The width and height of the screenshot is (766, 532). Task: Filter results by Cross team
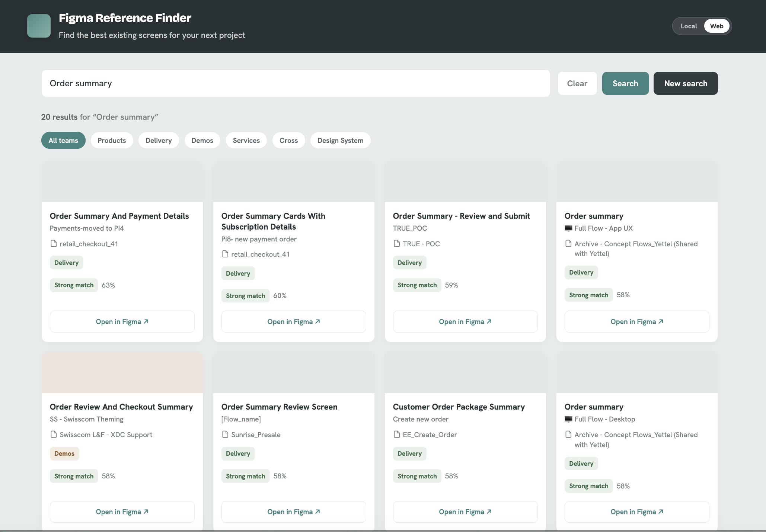(x=288, y=140)
